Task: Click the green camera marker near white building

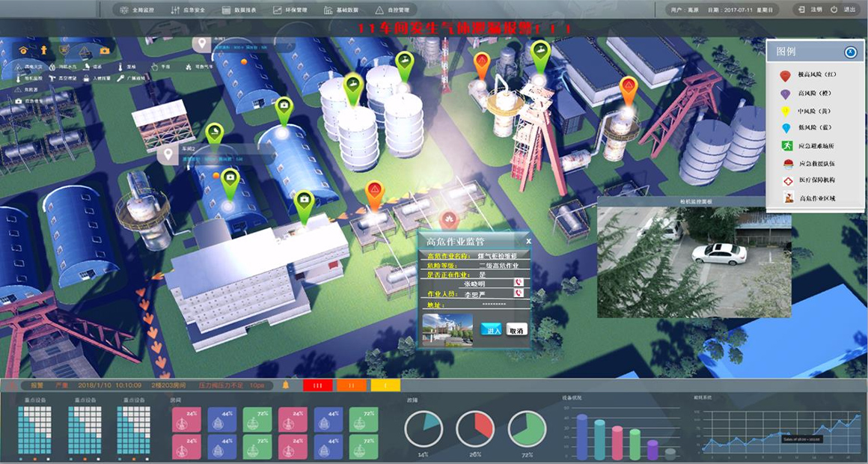Action: click(x=303, y=202)
